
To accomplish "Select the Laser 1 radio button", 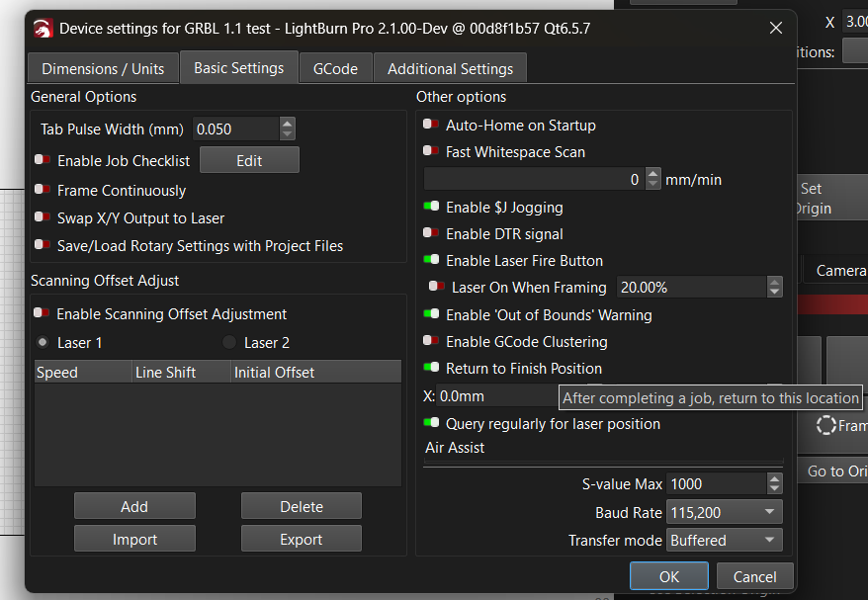I will point(43,342).
